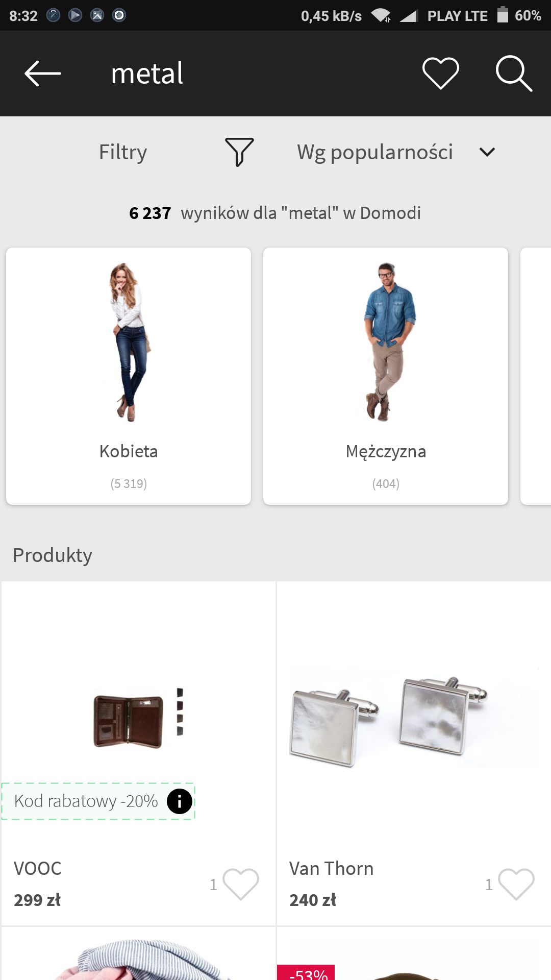
Task: Open search with magnifier icon
Action: pos(514,73)
